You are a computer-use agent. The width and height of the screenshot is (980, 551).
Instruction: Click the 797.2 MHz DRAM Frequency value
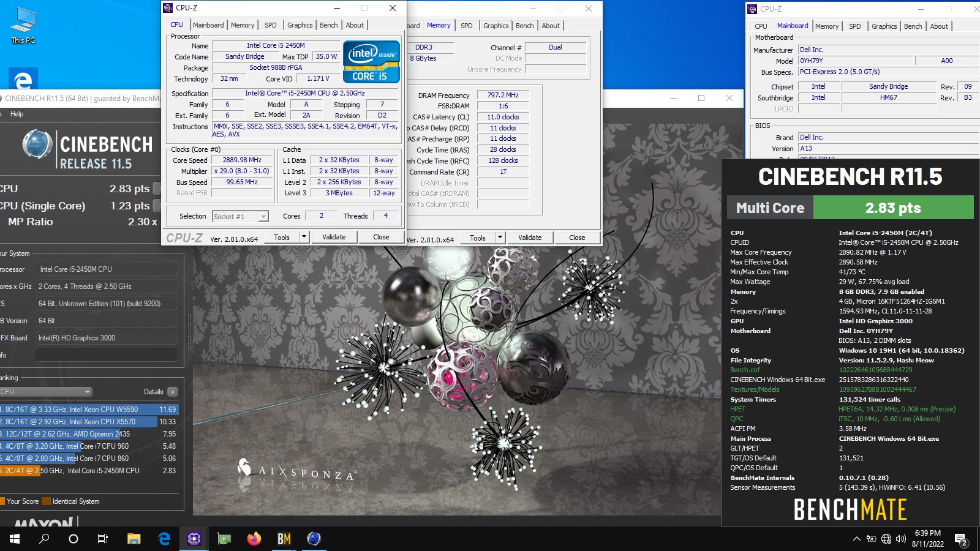pos(503,95)
